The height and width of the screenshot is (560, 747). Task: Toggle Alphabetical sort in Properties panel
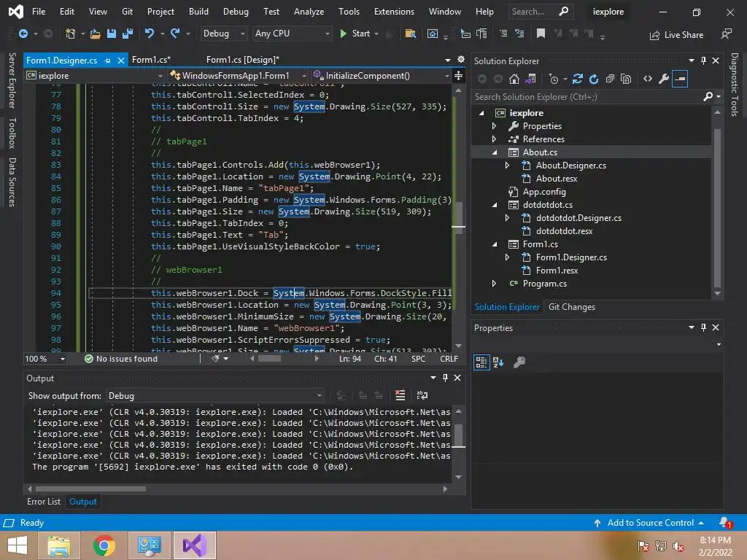498,362
